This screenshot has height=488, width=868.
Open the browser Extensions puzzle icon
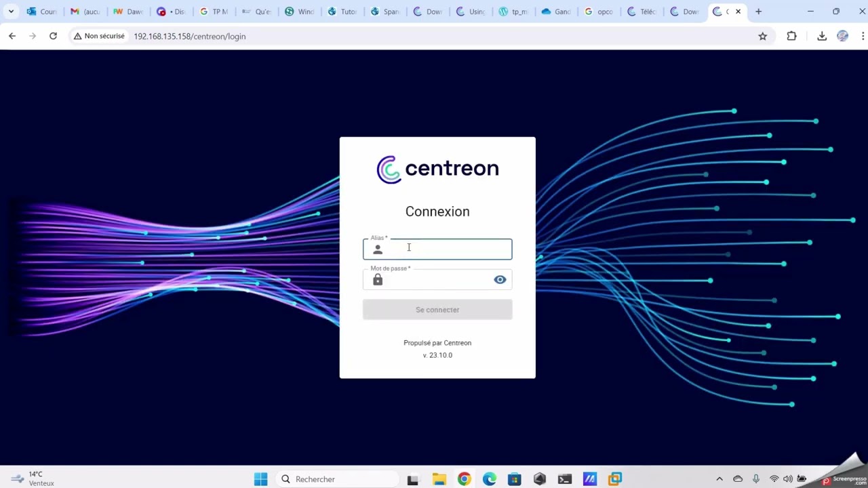(791, 36)
